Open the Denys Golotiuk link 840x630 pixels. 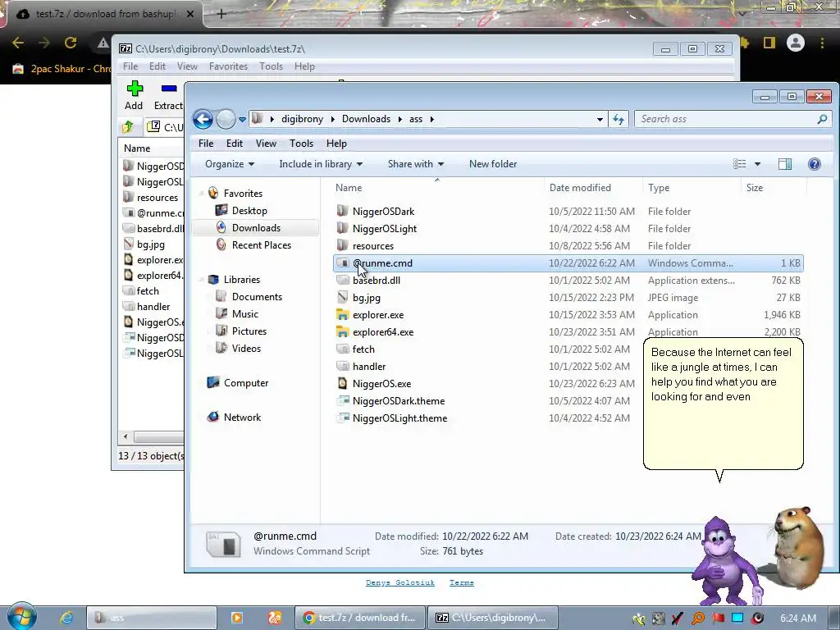click(400, 582)
